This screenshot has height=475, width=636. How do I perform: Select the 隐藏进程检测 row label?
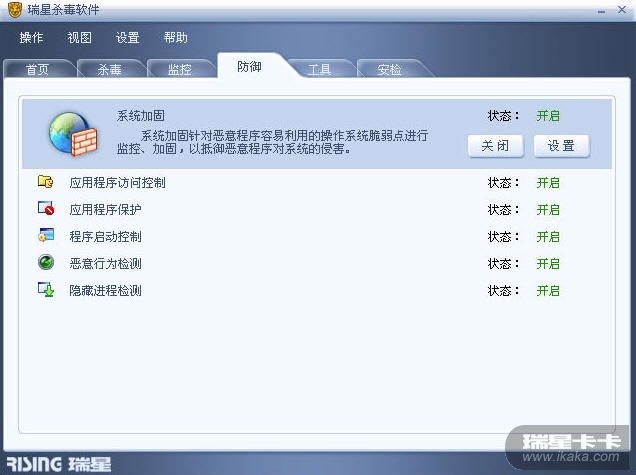105,290
